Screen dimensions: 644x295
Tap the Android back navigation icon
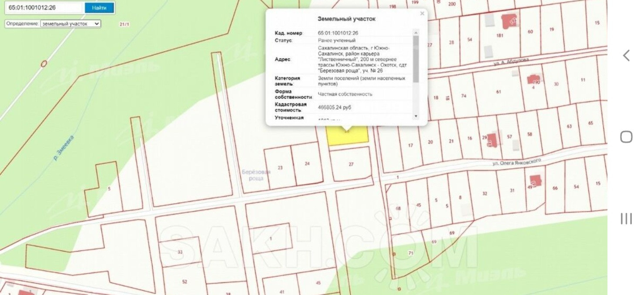point(626,55)
